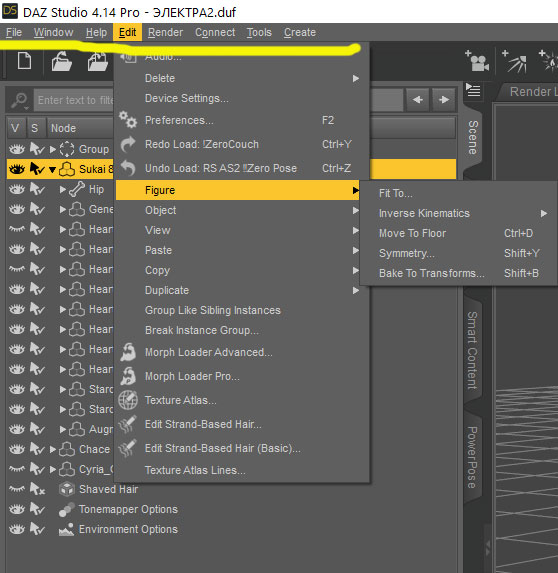This screenshot has height=573, width=558.
Task: Toggle visibility eye for Sukai 8 figure
Action: [x=17, y=169]
